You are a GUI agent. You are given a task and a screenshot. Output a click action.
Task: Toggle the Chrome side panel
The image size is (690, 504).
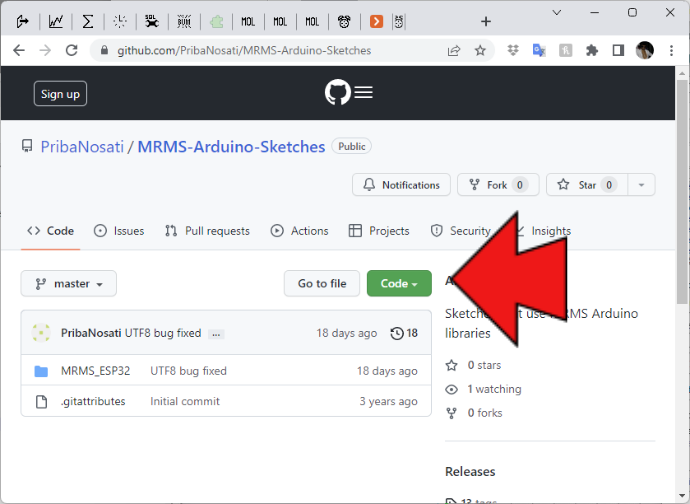(618, 50)
